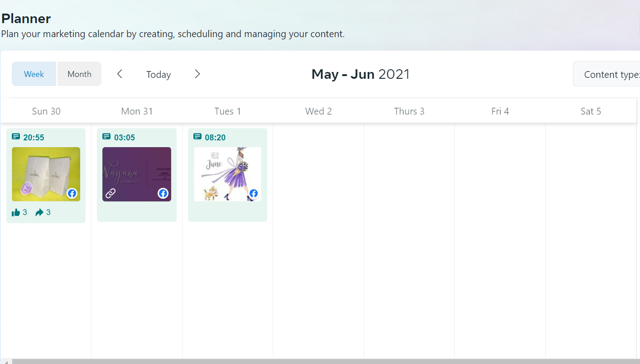Click the horizontal scrollbar at the bottom

coord(317,361)
